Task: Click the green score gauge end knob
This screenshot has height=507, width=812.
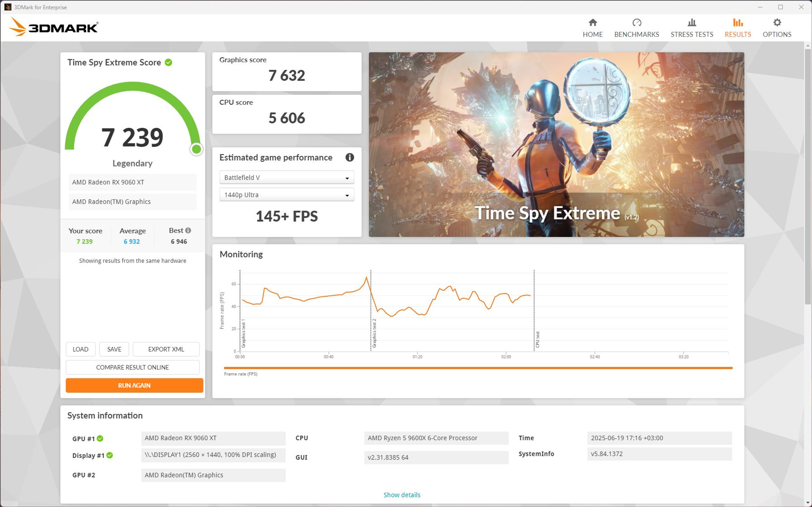Action: [196, 149]
